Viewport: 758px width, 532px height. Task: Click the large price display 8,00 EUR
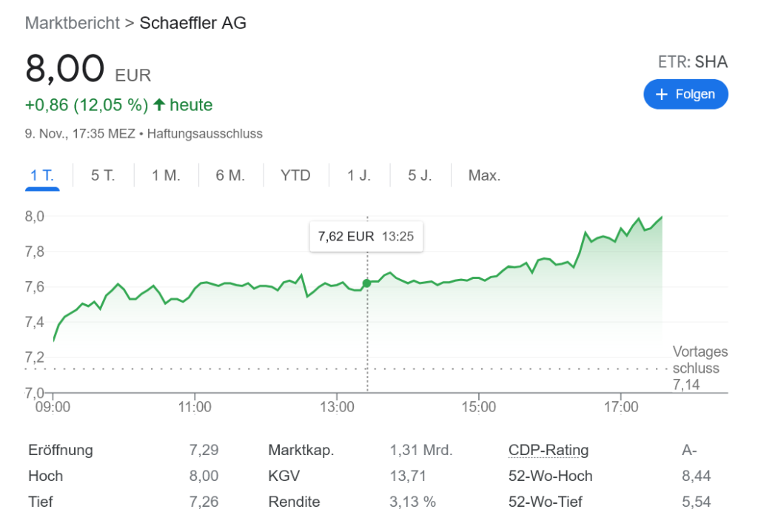tap(87, 69)
